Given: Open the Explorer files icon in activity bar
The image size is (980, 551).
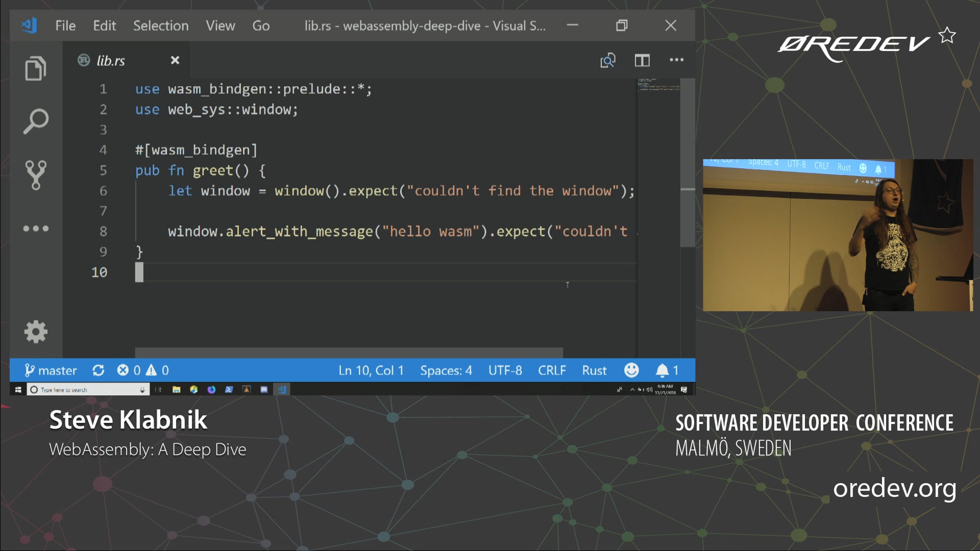Looking at the screenshot, I should [36, 68].
